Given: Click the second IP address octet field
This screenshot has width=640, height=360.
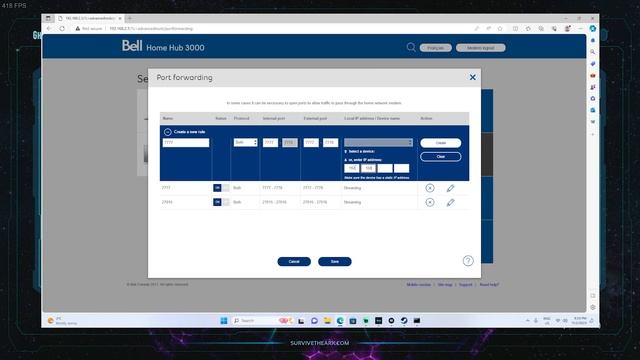Looking at the screenshot, I should point(368,168).
